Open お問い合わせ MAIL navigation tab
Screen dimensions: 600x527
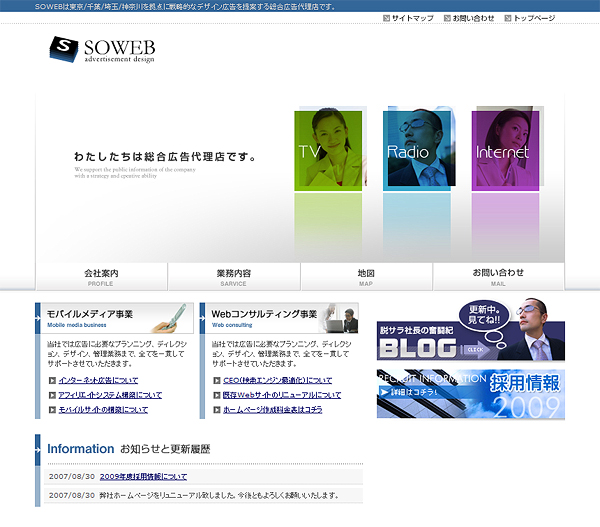point(498,277)
